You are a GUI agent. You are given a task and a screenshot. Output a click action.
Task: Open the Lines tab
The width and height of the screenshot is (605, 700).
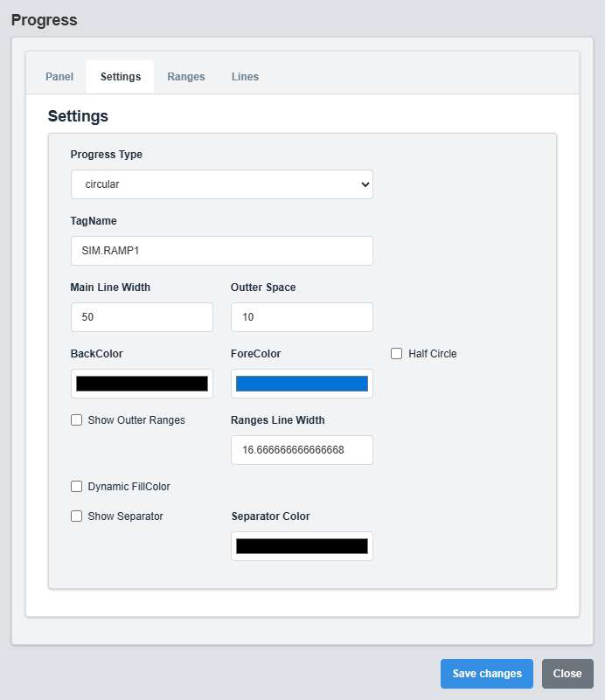coord(245,77)
